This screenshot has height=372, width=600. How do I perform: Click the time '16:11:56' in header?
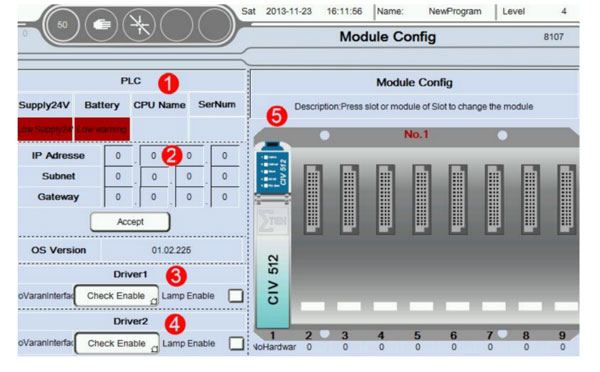point(344,11)
